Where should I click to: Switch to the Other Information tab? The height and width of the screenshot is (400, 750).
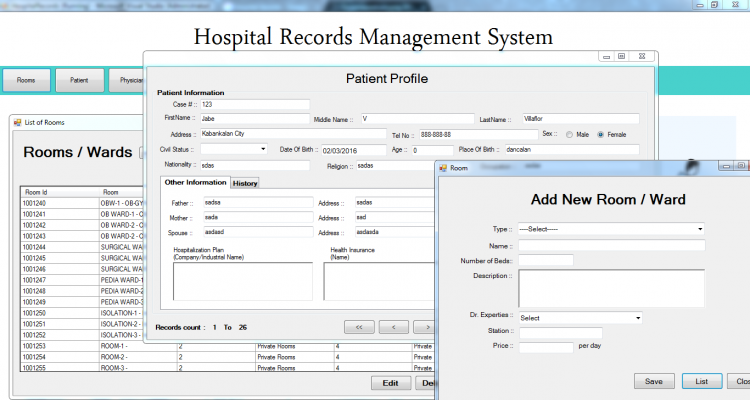(195, 182)
